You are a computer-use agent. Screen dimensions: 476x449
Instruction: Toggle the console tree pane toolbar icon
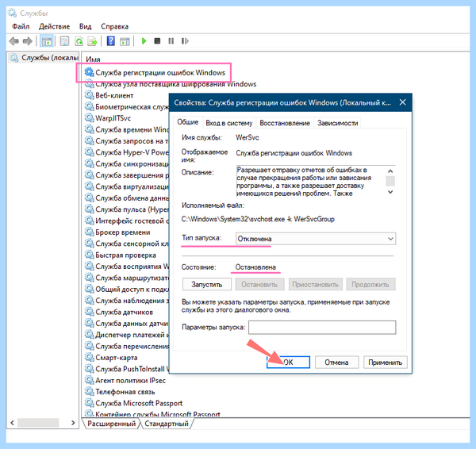[x=47, y=41]
